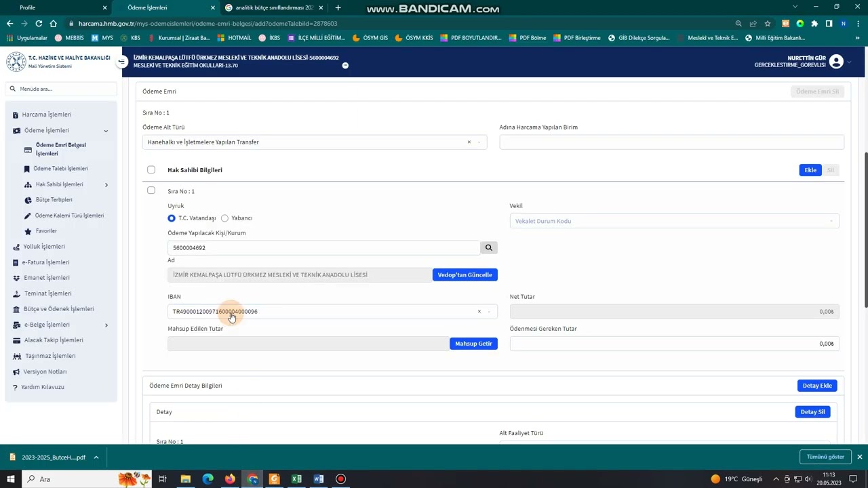This screenshot has width=868, height=488.
Task: Open Firefox from the Windows taskbar
Action: (230, 479)
